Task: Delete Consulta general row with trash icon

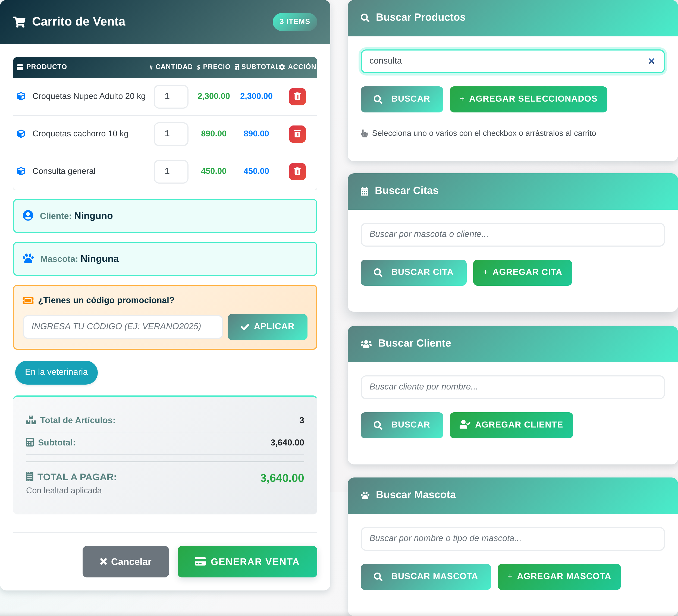Action: click(x=297, y=171)
